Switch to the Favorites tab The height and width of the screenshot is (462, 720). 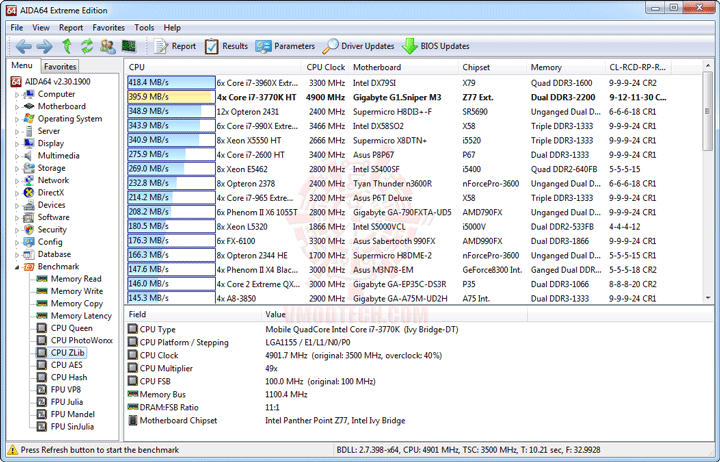click(x=60, y=67)
